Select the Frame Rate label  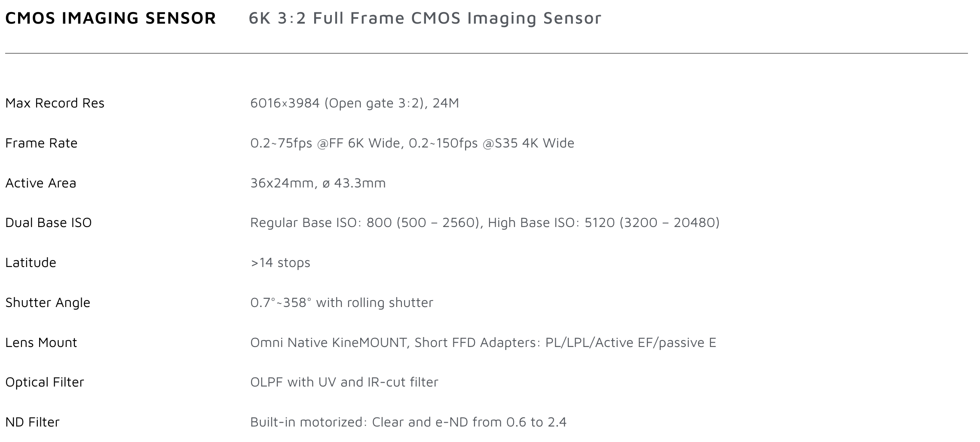coord(41,143)
